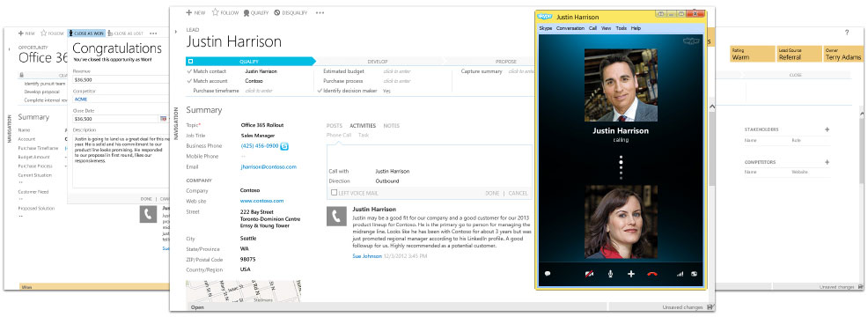Toggle the Left Voice Mail checkbox

[x=334, y=193]
